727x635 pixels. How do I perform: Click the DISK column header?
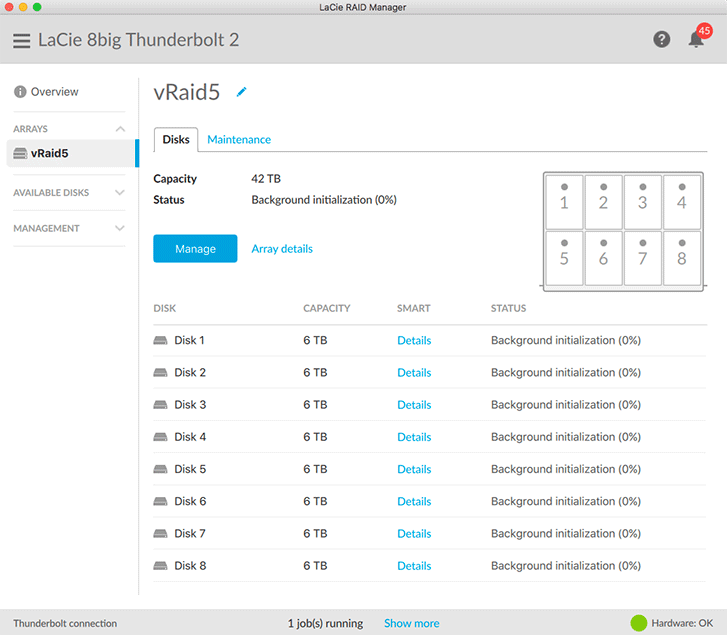tap(165, 308)
